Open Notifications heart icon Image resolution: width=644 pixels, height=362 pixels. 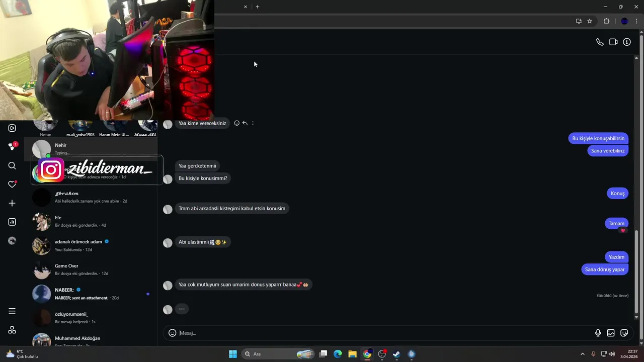12,185
